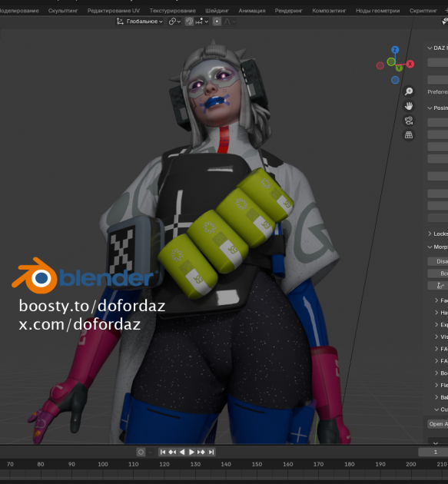Click the Disa… button in Morphs
This screenshot has width=448, height=484.
[x=438, y=261]
